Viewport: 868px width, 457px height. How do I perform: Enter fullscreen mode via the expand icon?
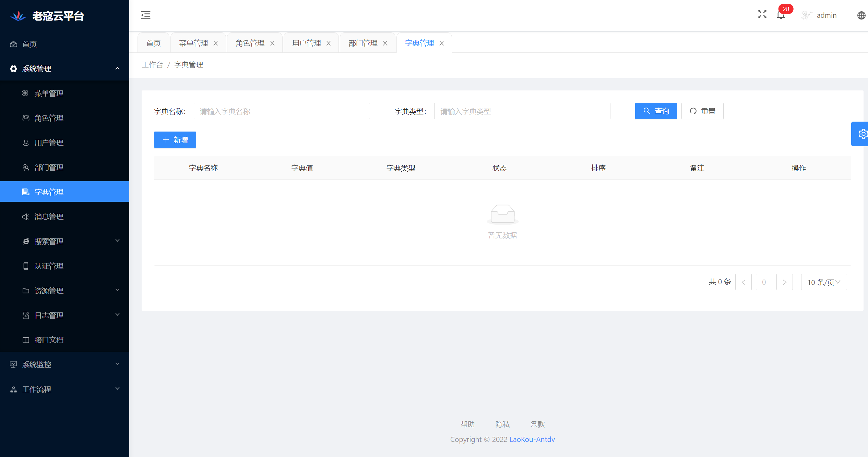(762, 14)
